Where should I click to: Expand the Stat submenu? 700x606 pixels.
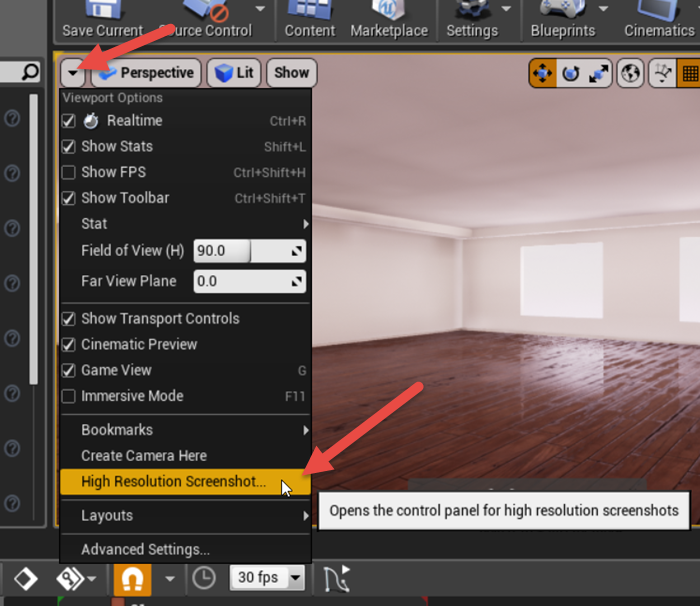point(185,224)
